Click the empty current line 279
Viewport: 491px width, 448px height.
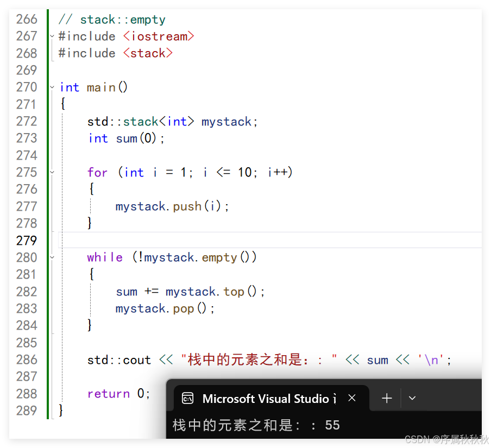pyautogui.click(x=270, y=240)
